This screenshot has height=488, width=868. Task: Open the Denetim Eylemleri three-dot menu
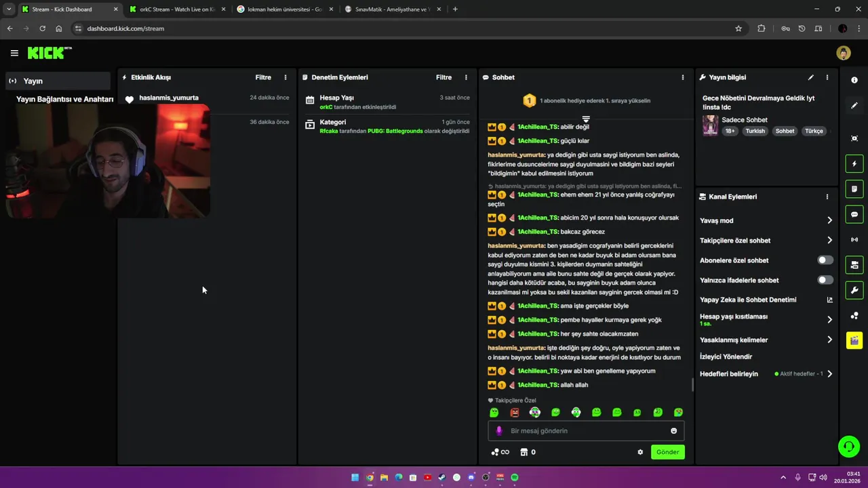[466, 77]
